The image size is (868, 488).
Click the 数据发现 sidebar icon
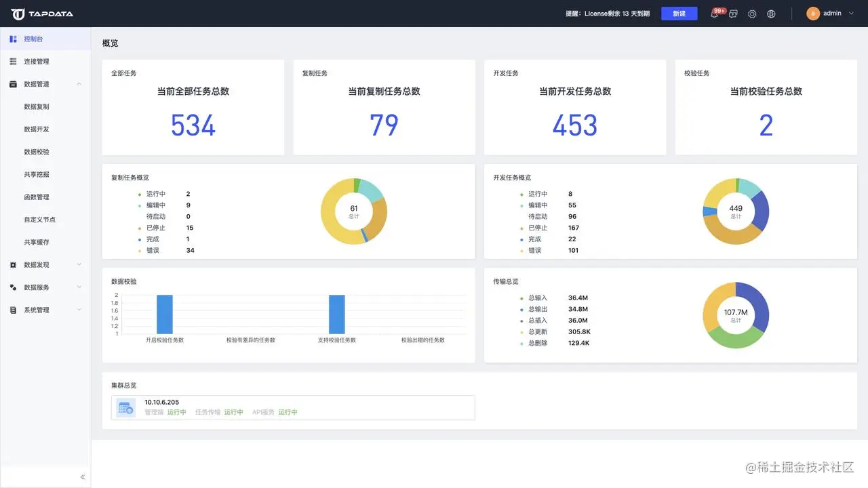(x=13, y=265)
